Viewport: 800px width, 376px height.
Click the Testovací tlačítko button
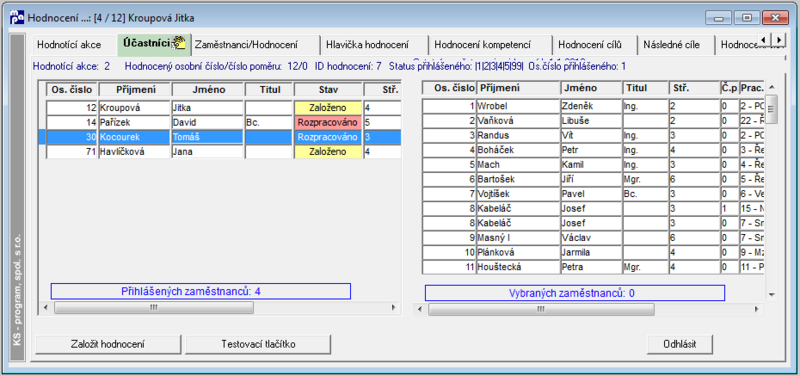[x=258, y=344]
